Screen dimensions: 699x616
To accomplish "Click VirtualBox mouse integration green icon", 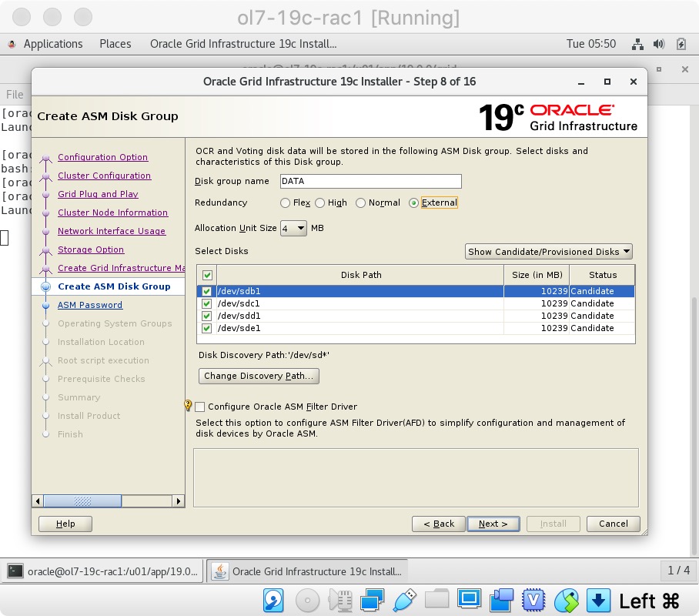I will pyautogui.click(x=566, y=601).
